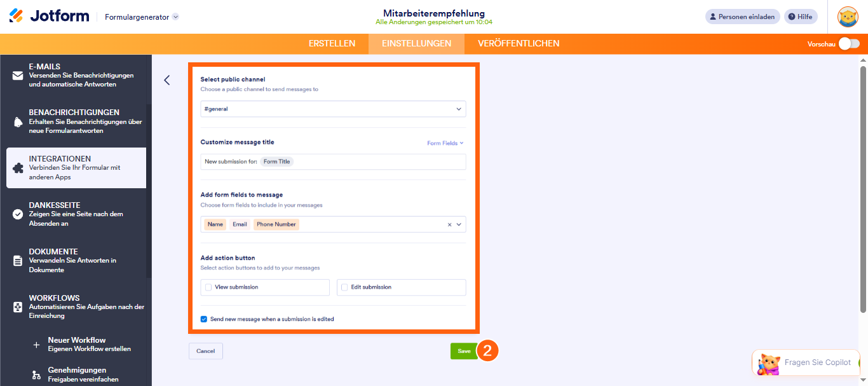Open the Formulargenerator dropdown
868x386 pixels.
point(142,17)
